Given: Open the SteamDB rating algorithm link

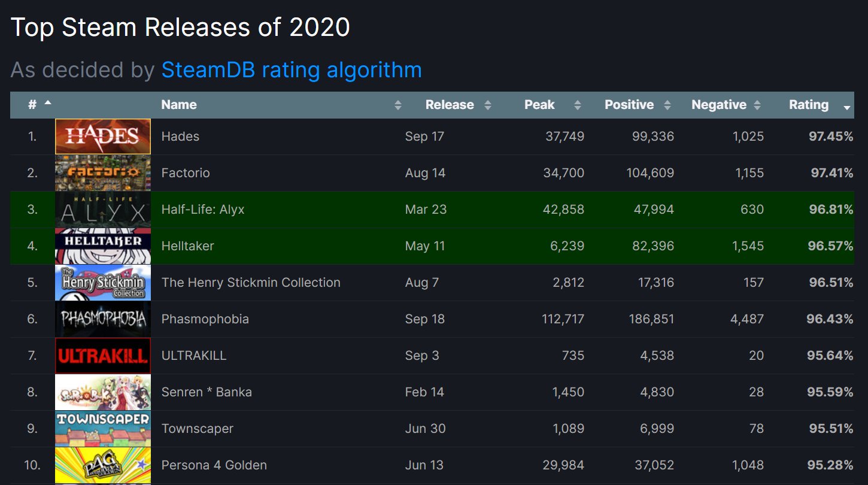Looking at the screenshot, I should click(292, 70).
